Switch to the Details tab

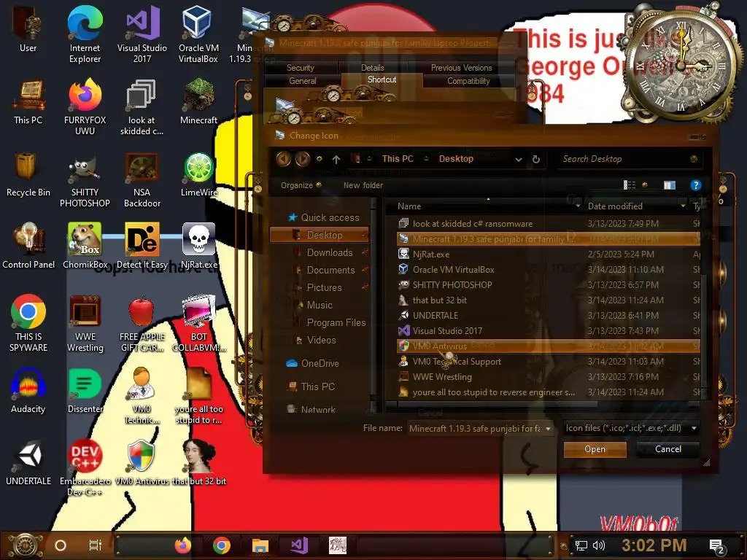373,68
